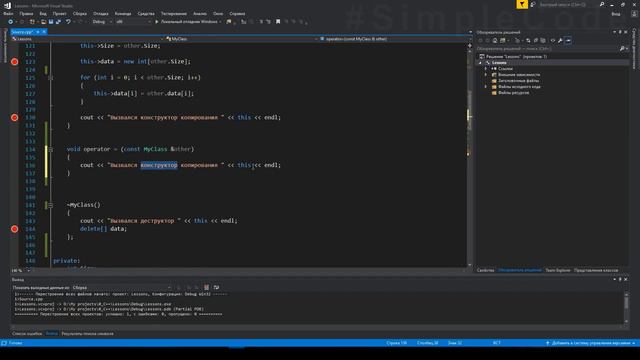
Task: Toggle the breakpoint on line 144
Action: tap(15, 229)
